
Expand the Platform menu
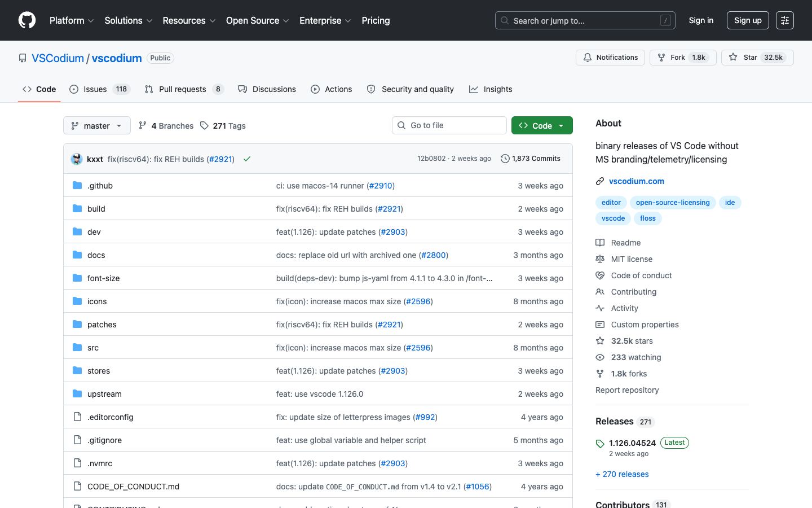[x=72, y=20]
